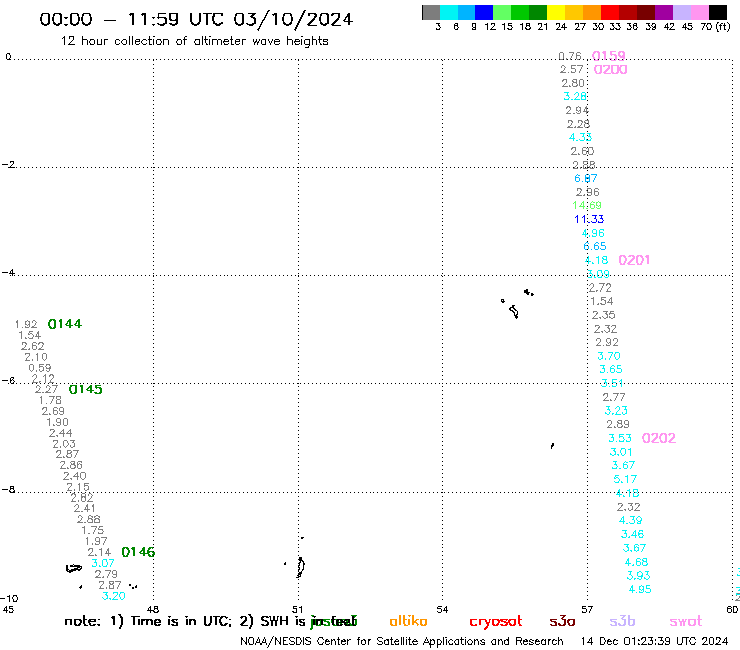Click the '70 (ft)' legend scale label
740x650 pixels.
point(715,27)
